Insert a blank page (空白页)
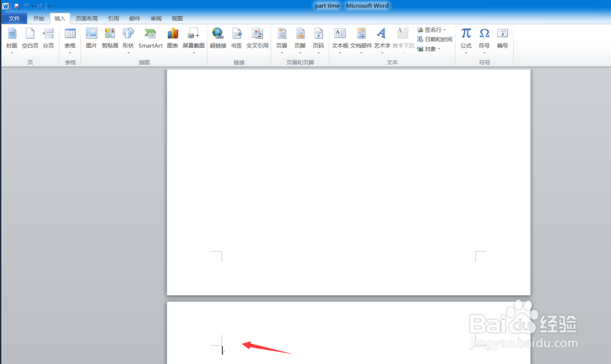The width and height of the screenshot is (611, 364). tap(30, 38)
